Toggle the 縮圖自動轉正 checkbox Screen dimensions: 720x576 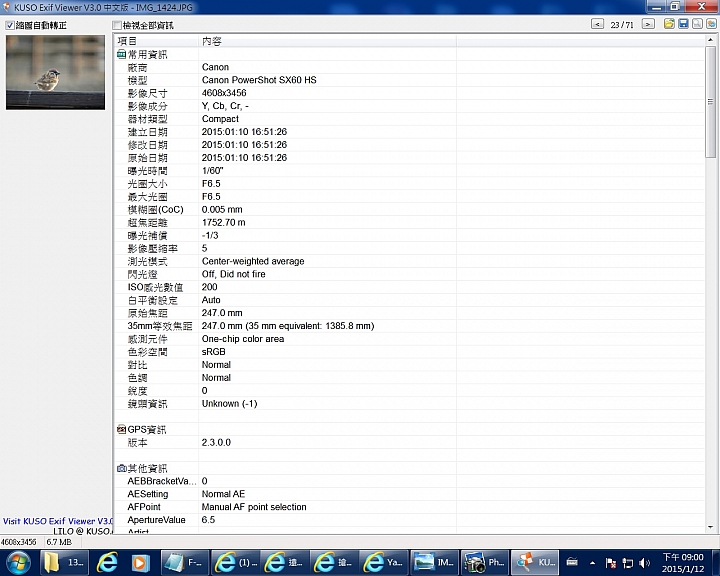click(x=10, y=25)
